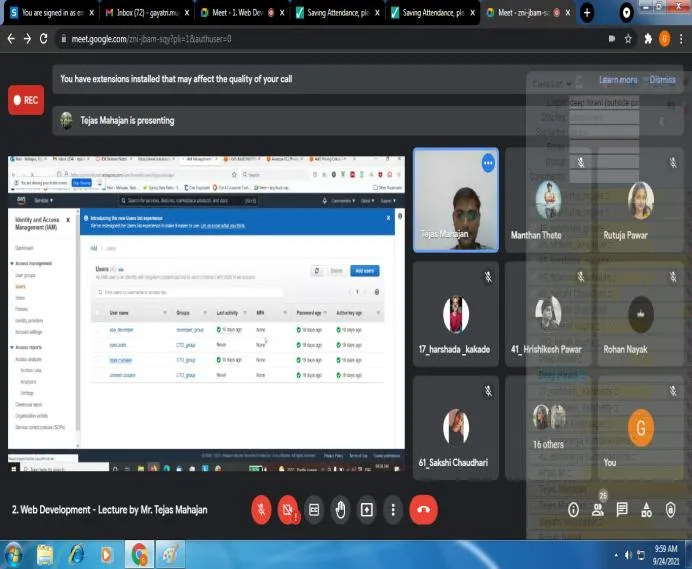Viewport: 692px width, 569px height.
Task: Bookmark this page with the star icon
Action: pyautogui.click(x=628, y=39)
